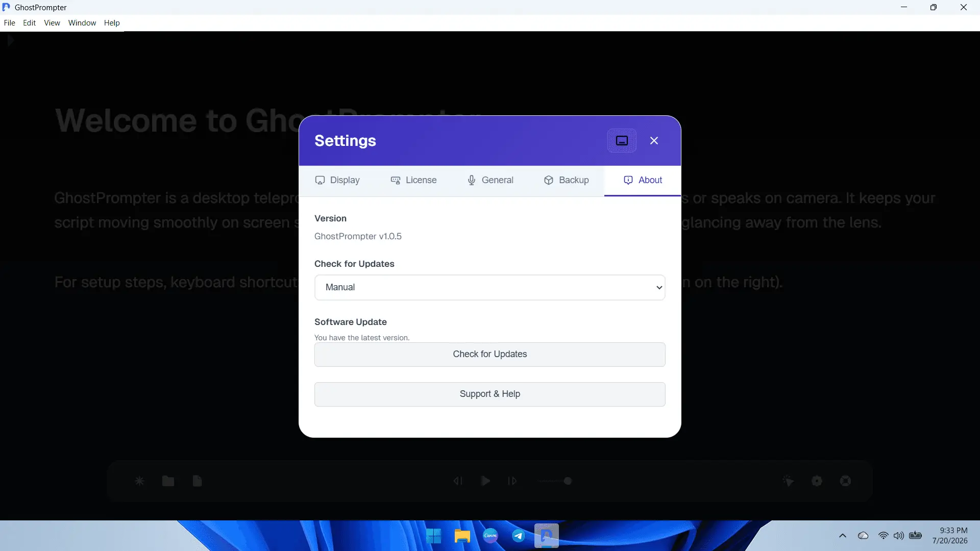Open the clock and date 9:33 PM
This screenshot has width=980, height=551.
click(x=950, y=536)
